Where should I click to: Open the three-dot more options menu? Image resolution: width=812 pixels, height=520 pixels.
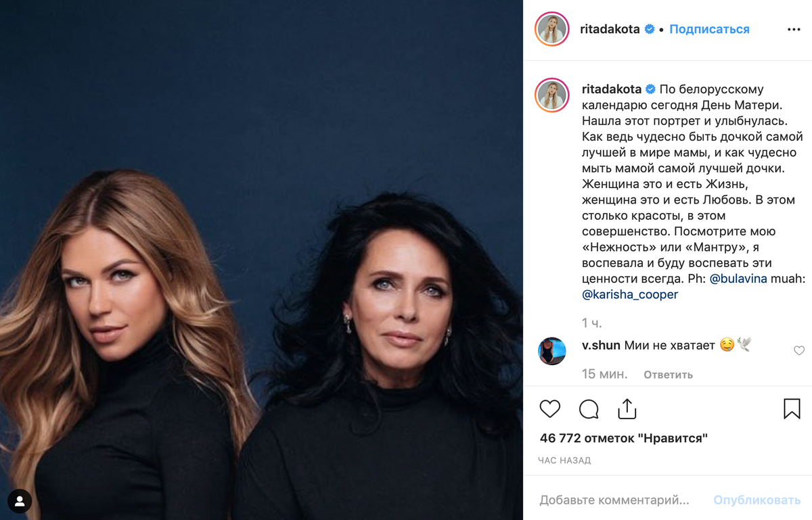coord(794,30)
